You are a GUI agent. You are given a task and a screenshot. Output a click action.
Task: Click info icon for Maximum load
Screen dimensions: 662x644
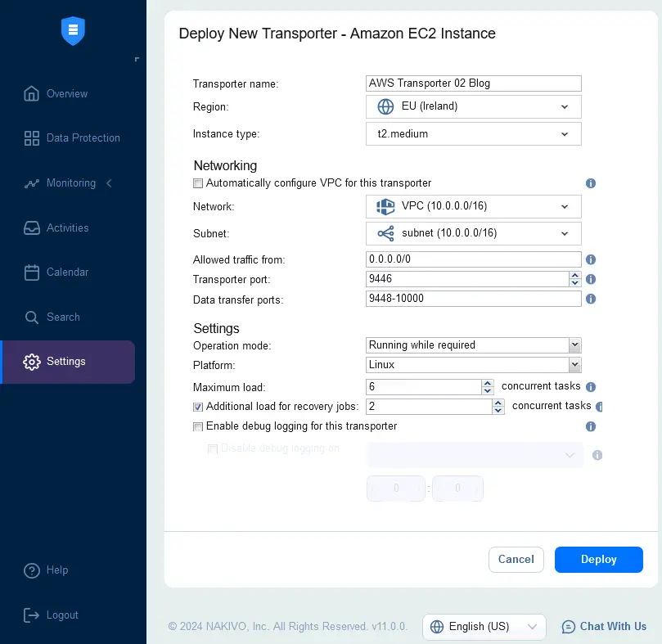pyautogui.click(x=591, y=387)
